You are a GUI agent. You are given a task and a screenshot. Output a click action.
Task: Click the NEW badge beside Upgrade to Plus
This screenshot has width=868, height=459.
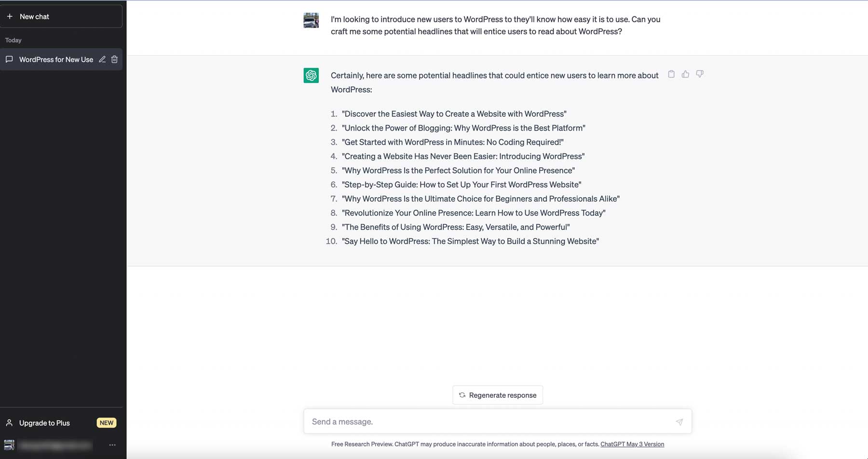[x=106, y=422]
